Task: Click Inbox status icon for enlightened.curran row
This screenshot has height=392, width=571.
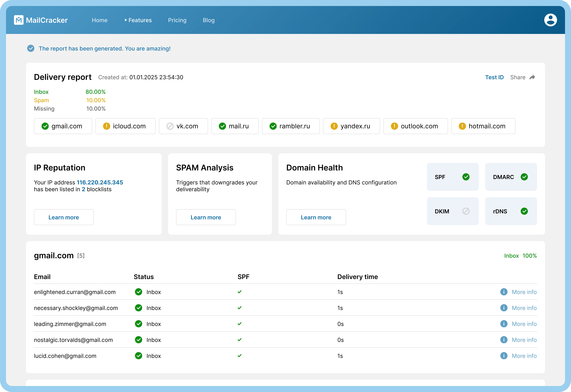Action: pyautogui.click(x=139, y=292)
